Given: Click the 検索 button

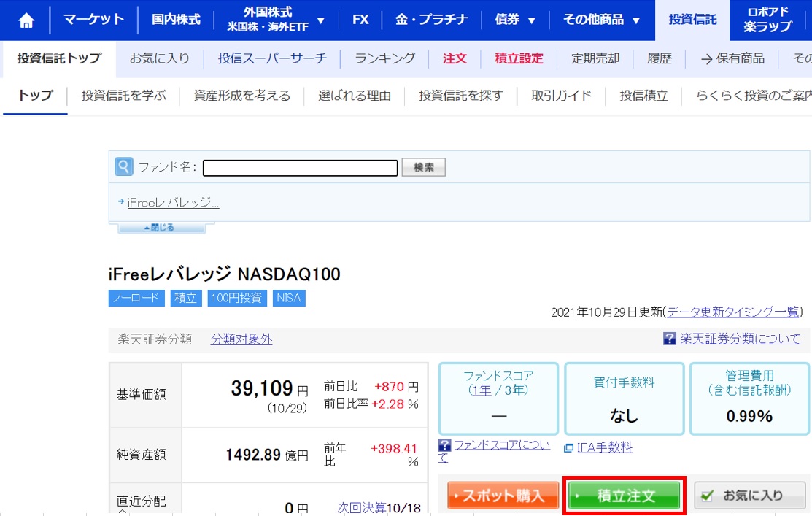Looking at the screenshot, I should [x=424, y=167].
